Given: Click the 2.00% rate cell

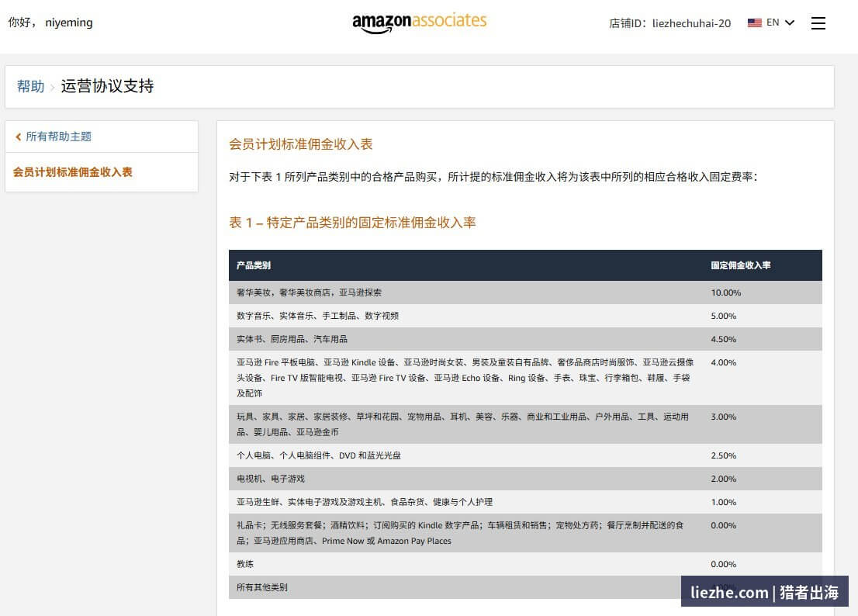Looking at the screenshot, I should point(723,479).
